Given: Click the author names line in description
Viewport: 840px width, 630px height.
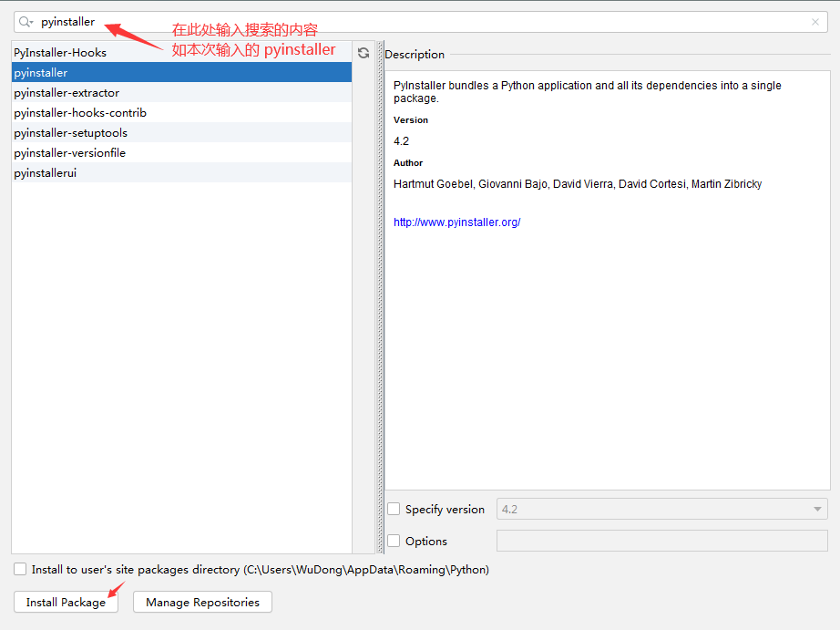Looking at the screenshot, I should 578,184.
